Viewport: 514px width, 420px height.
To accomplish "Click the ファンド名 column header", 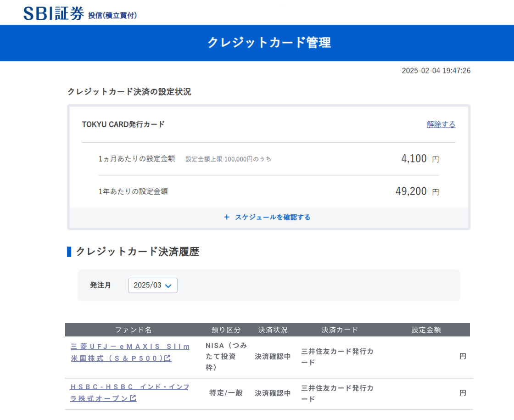I will pos(134,330).
